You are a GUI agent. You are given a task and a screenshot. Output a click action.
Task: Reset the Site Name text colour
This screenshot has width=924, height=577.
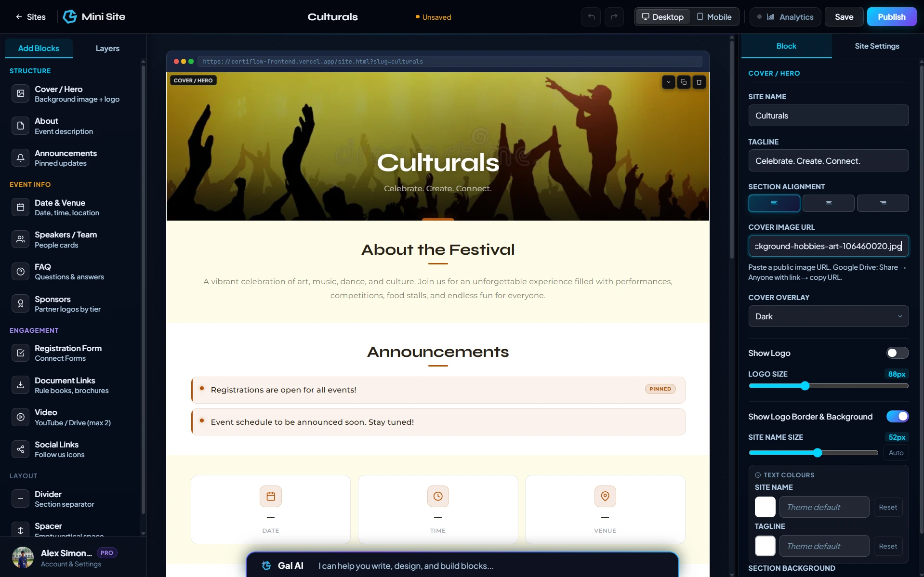tap(888, 507)
